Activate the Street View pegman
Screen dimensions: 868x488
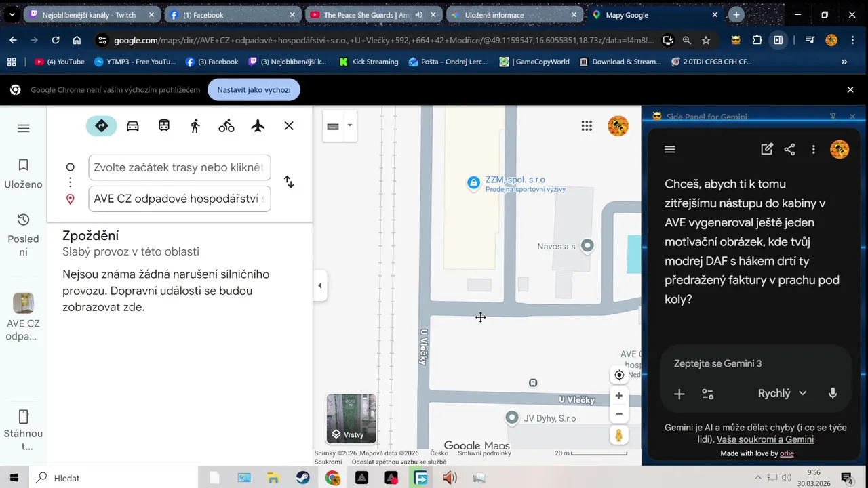pos(619,435)
